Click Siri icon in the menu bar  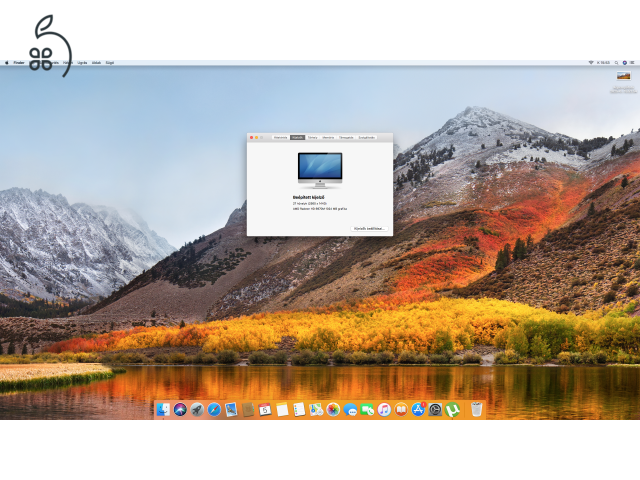[x=624, y=63]
